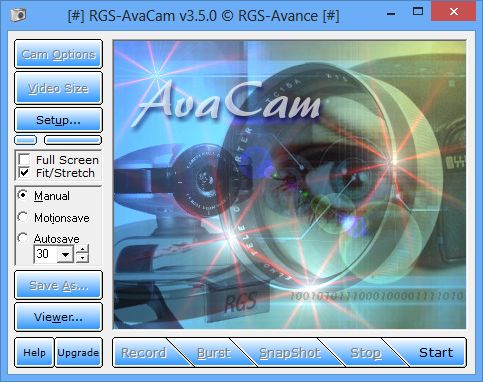The height and width of the screenshot is (382, 483).
Task: Open the Setup... dialog
Action: coord(58,120)
